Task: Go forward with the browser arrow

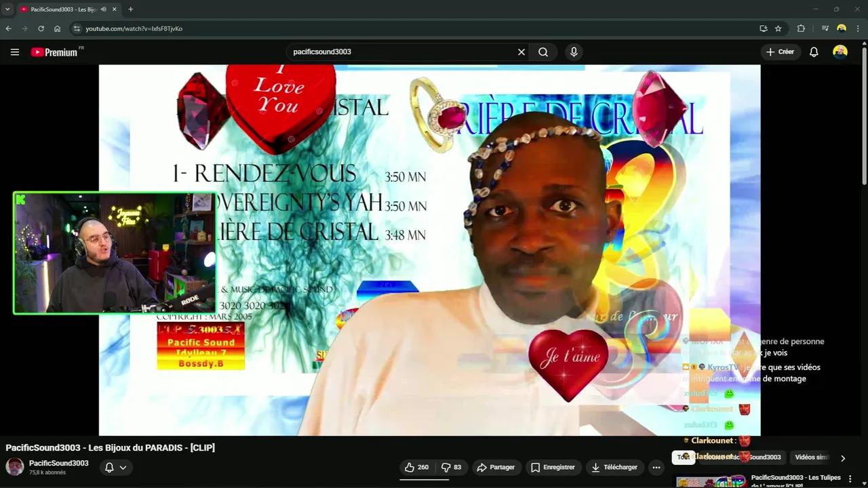Action: 24,28
